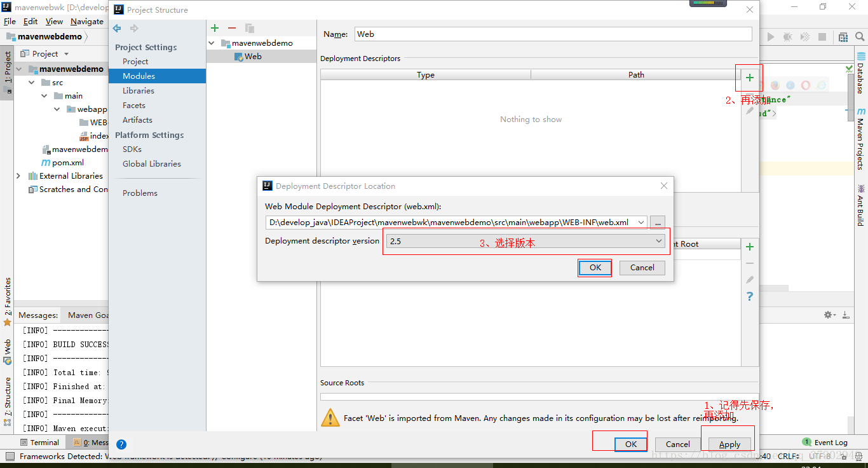Toggle the Web tool window stripe
The width and height of the screenshot is (868, 468).
[x=7, y=352]
